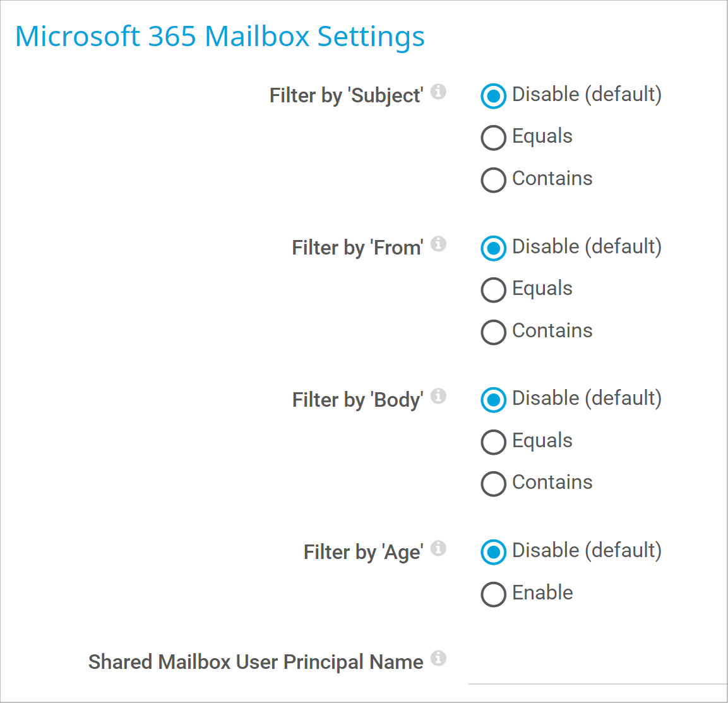Click info icon beside Filter by 'From'

click(x=438, y=244)
